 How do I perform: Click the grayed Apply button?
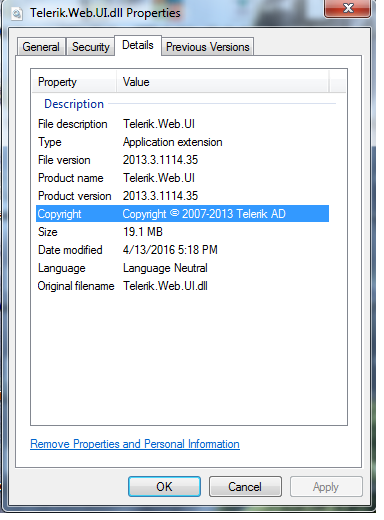click(326, 487)
